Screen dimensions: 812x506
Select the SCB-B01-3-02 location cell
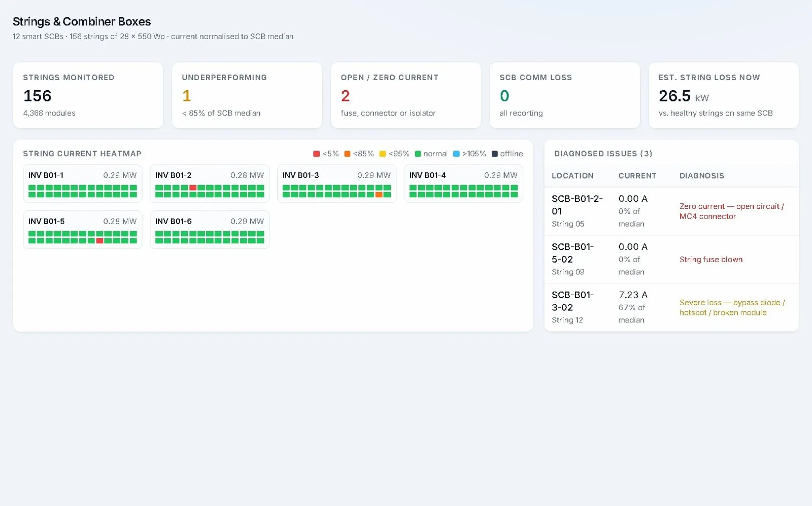click(578, 307)
